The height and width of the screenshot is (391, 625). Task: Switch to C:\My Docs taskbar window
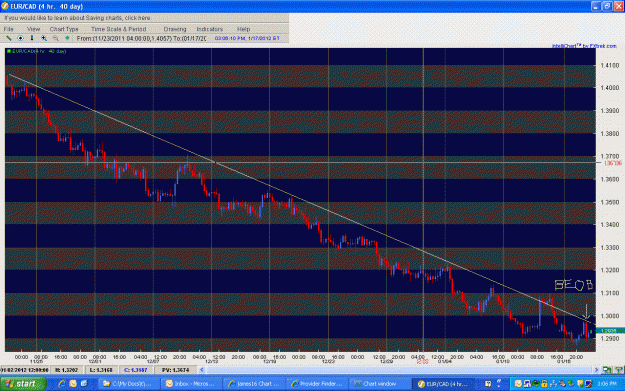[x=128, y=384]
